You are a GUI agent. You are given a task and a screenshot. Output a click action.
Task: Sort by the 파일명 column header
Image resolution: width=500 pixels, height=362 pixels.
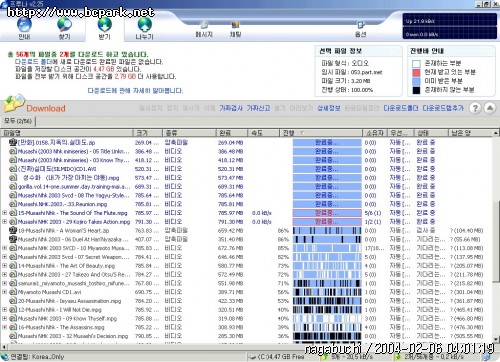click(67, 133)
